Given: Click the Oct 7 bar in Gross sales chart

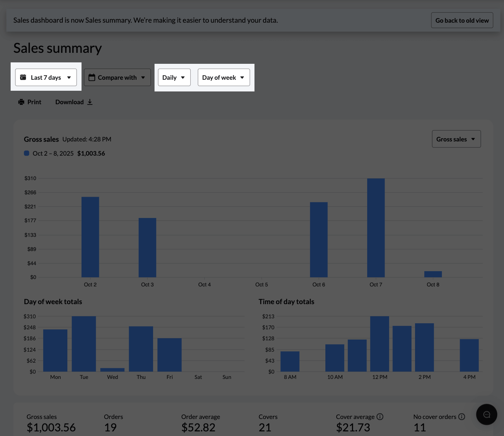Looking at the screenshot, I should [x=376, y=228].
